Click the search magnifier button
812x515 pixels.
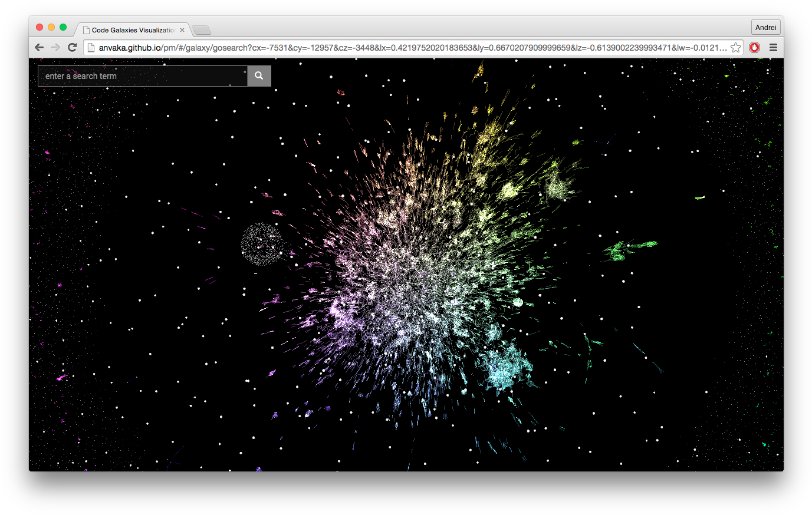tap(259, 76)
